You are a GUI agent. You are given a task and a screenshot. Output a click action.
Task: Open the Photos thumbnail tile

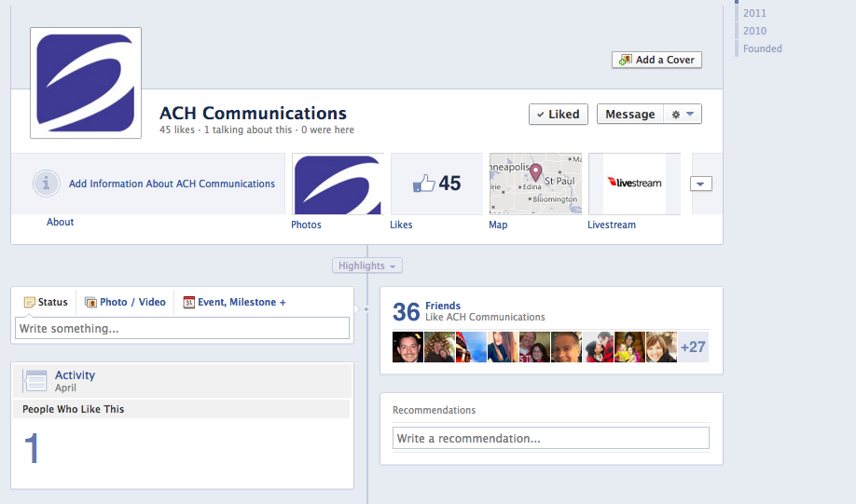click(338, 184)
